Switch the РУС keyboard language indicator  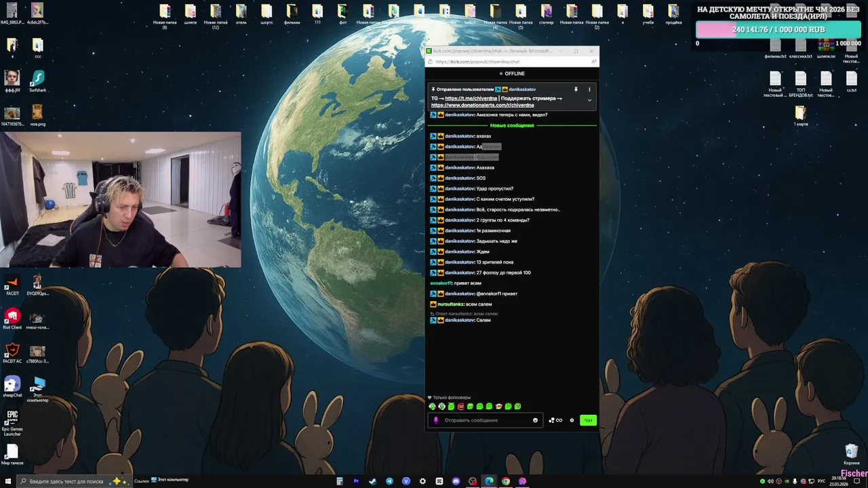[x=821, y=481]
